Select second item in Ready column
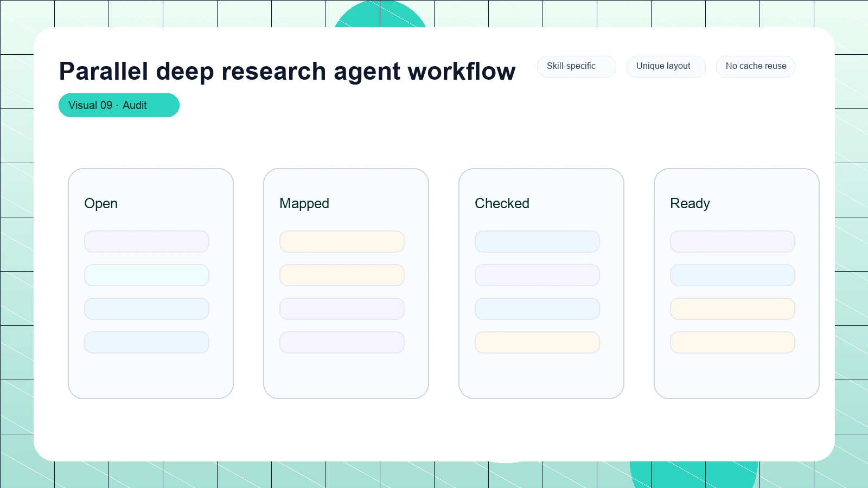This screenshot has height=488, width=868. click(x=732, y=275)
